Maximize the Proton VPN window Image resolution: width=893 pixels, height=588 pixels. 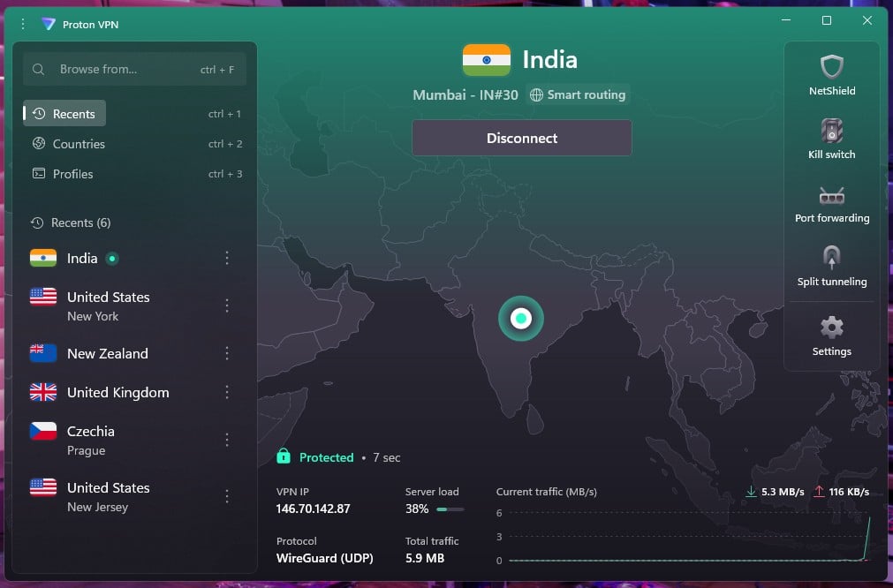tap(827, 20)
